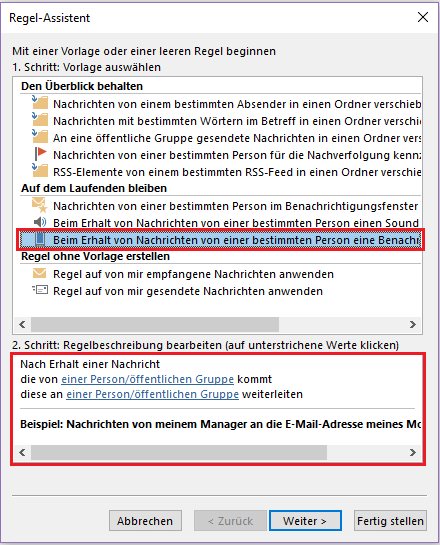Click folder icon for words-in-subject rule

coord(40,120)
